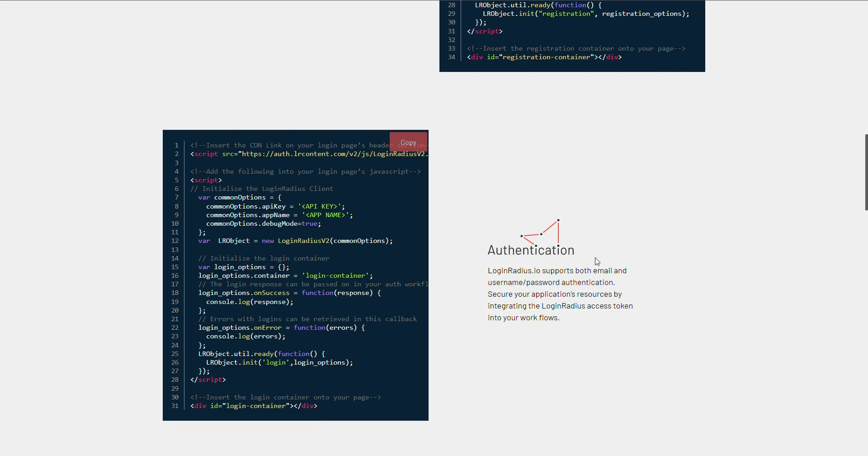Click the comment about errors with logins callback

click(x=307, y=319)
